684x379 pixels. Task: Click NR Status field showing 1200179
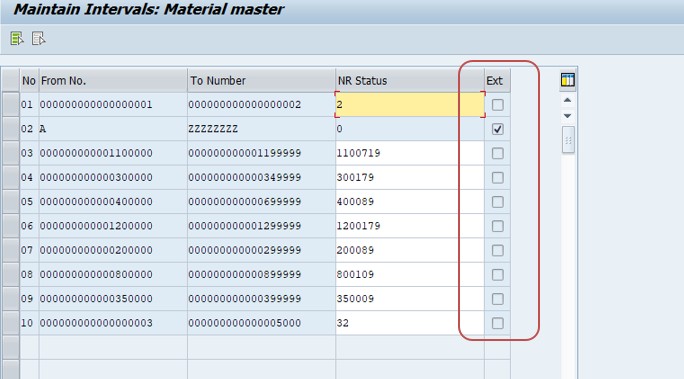410,226
